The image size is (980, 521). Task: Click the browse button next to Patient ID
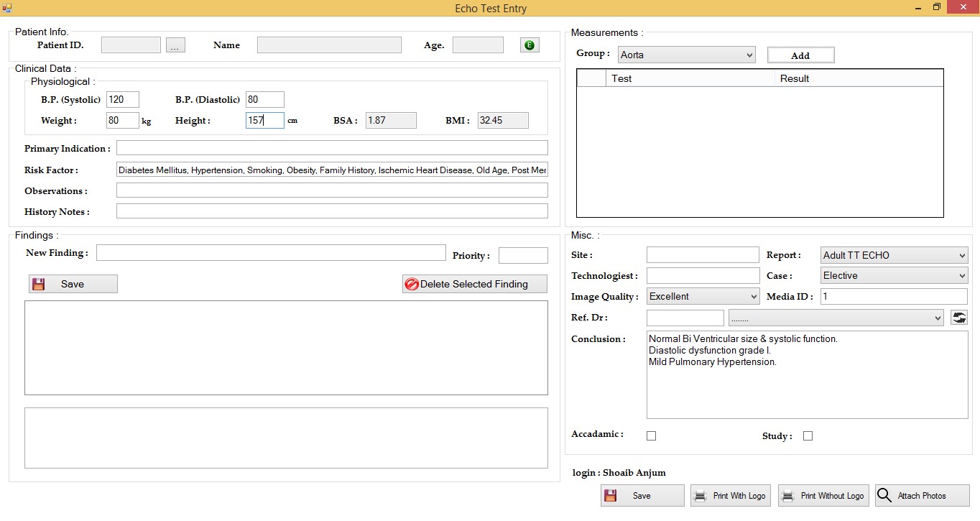(x=175, y=45)
